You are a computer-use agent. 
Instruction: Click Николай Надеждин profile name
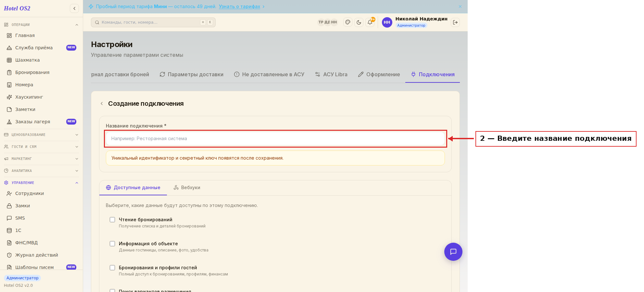(x=421, y=19)
